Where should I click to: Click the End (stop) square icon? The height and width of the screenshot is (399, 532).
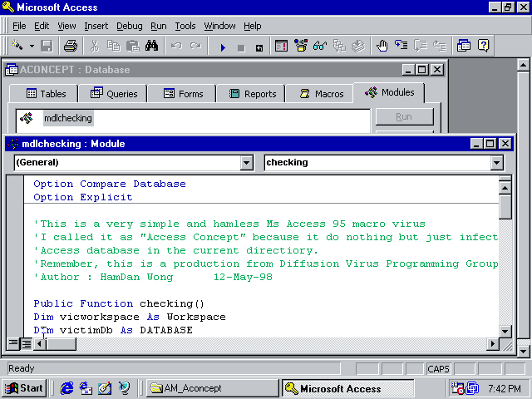pos(241,48)
